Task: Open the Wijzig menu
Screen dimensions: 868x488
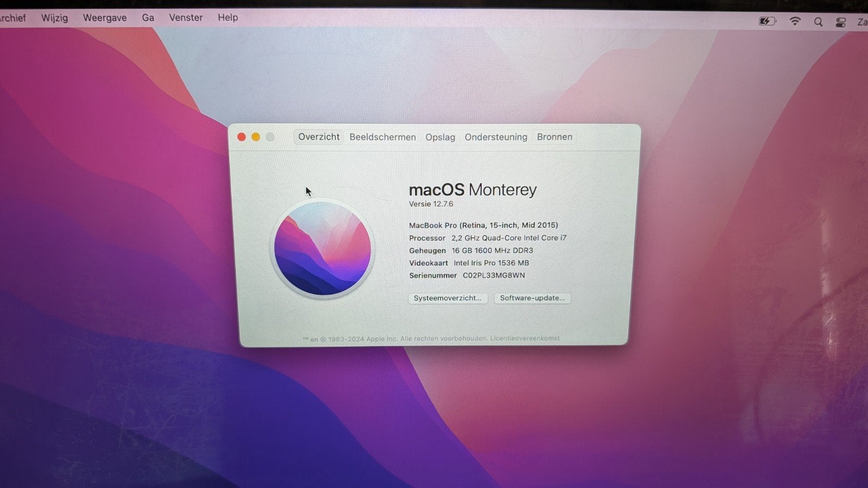Action: coord(55,18)
